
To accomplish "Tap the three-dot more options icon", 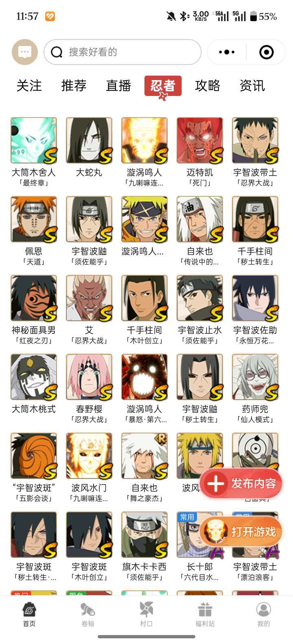I will click(x=227, y=52).
